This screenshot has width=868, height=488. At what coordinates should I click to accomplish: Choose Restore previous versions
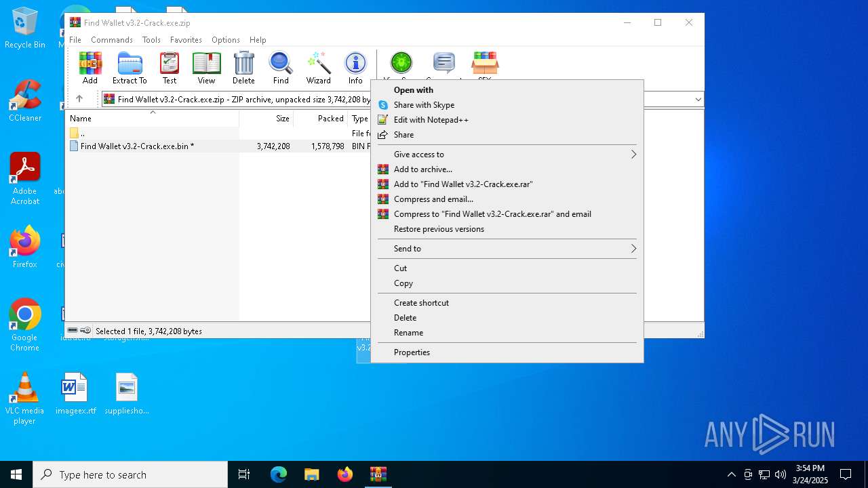[507, 229]
